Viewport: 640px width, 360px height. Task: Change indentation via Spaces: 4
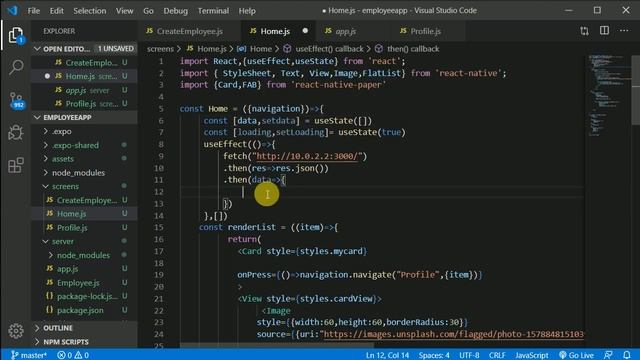434,355
